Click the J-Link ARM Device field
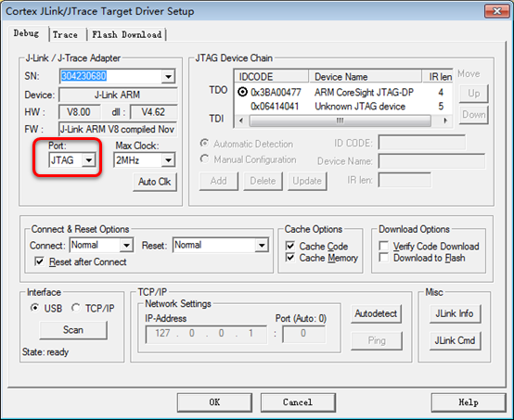Screen dimensions: 514x420 pyautogui.click(x=118, y=95)
